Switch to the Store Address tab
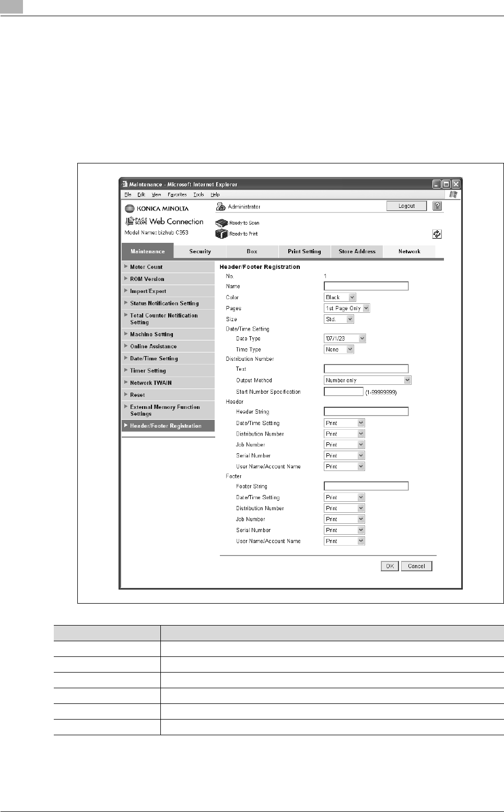Screen dimensions: 504x812 click(x=357, y=251)
